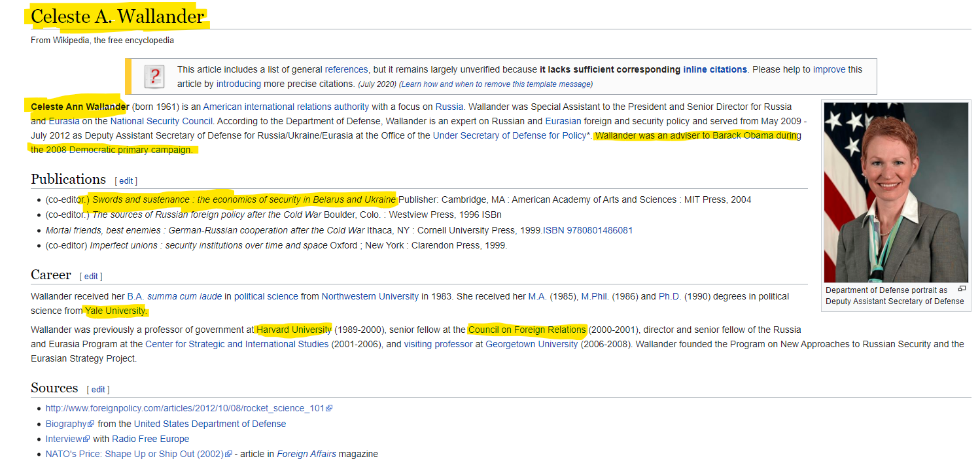This screenshot has height=461, width=980.
Task: Click 'From Wikipedia, the free encyclopedia' tagline
Action: point(102,41)
